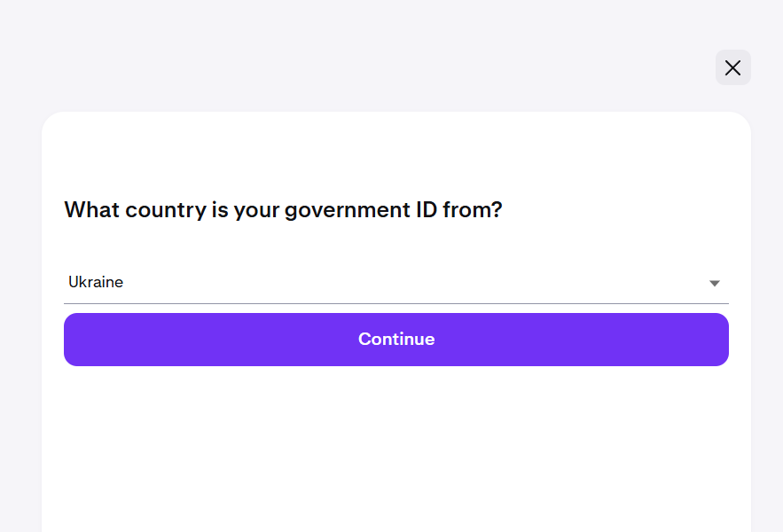Screen dimensions: 783x532
Task: Click the Continue button
Action: pos(395,340)
